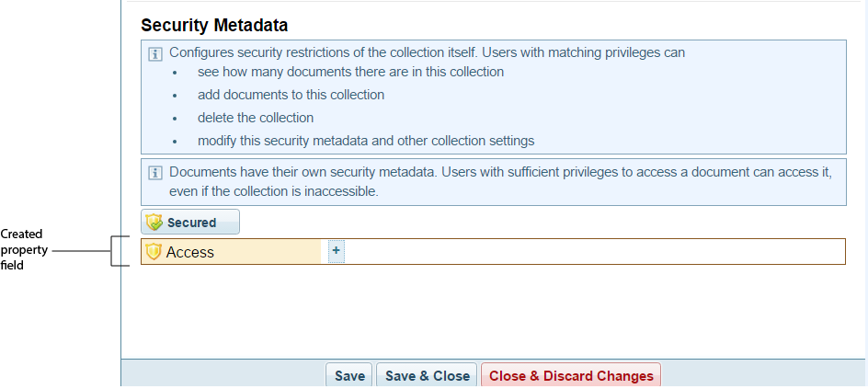Click the 'modify this security metadata' bullet
868x389 pixels.
click(365, 141)
